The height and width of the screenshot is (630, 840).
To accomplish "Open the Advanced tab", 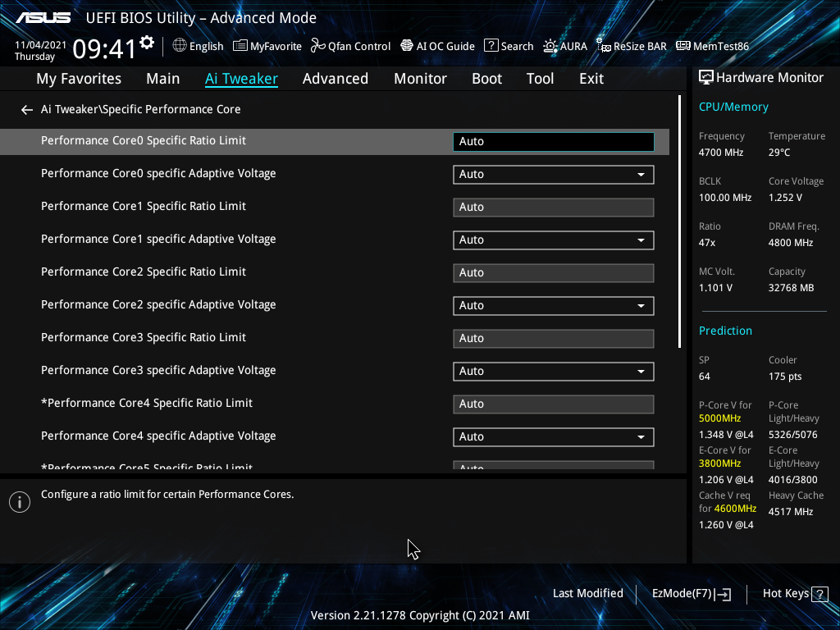I will point(336,79).
